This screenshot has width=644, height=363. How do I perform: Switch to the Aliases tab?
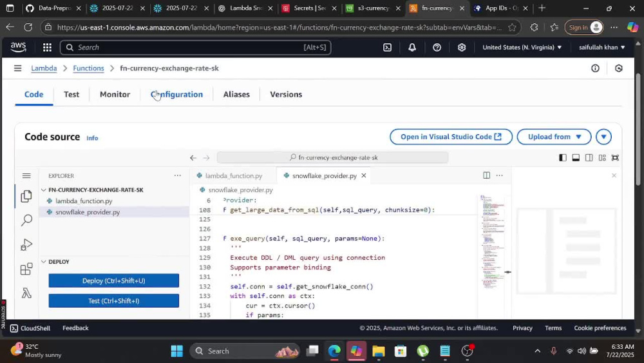pyautogui.click(x=236, y=95)
